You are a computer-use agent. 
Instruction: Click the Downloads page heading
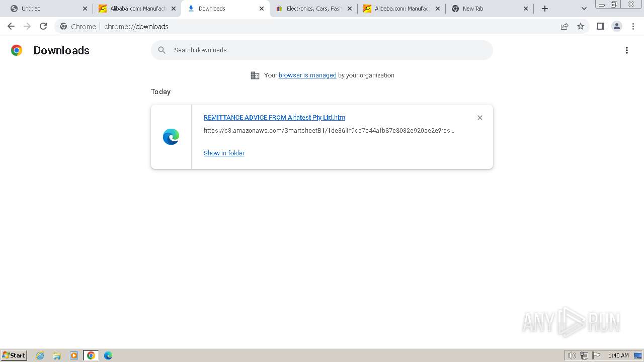(x=61, y=50)
